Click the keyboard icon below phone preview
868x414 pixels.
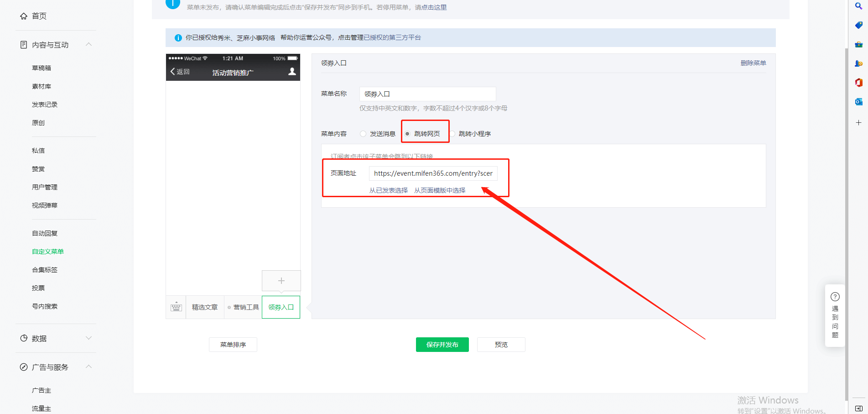tap(176, 307)
